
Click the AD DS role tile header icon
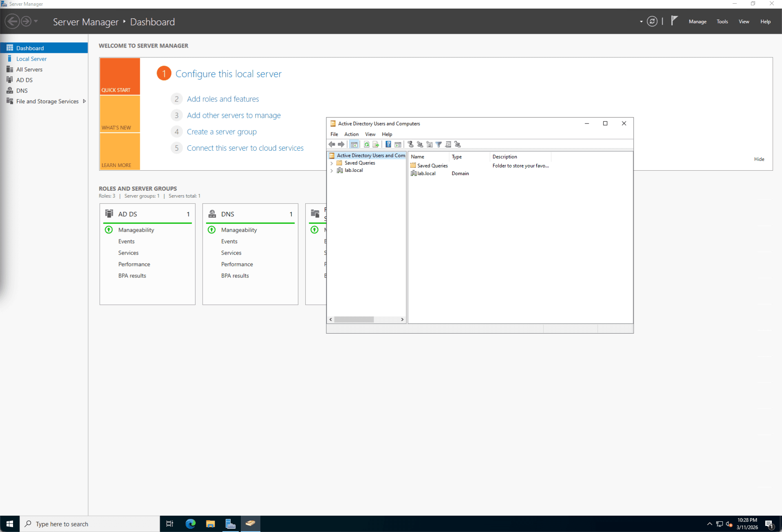[x=109, y=213]
